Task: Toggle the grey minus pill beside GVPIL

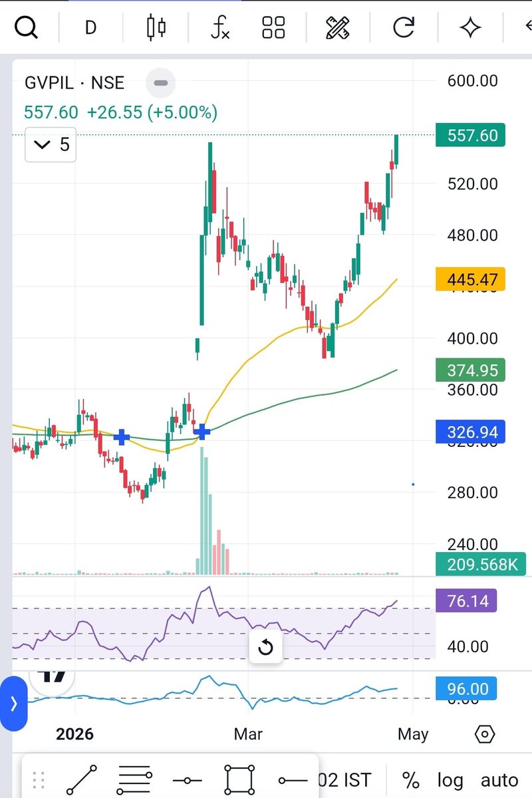Action: click(160, 83)
